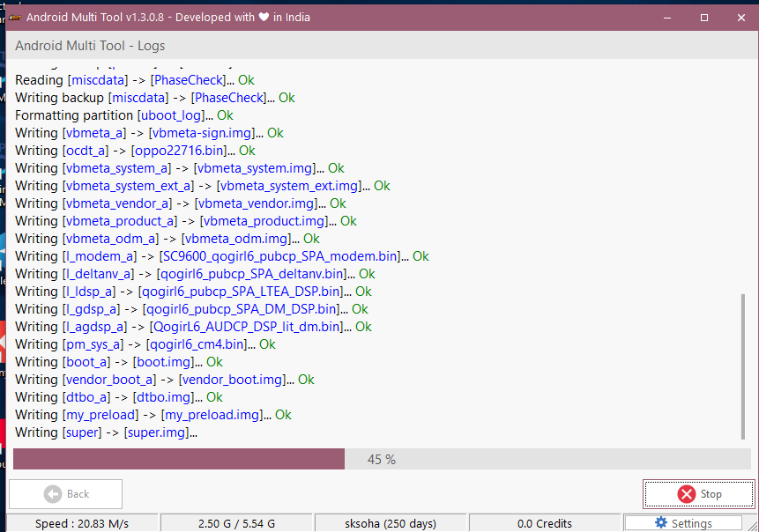
Task: Open Settings with the gear icon
Action: click(683, 523)
